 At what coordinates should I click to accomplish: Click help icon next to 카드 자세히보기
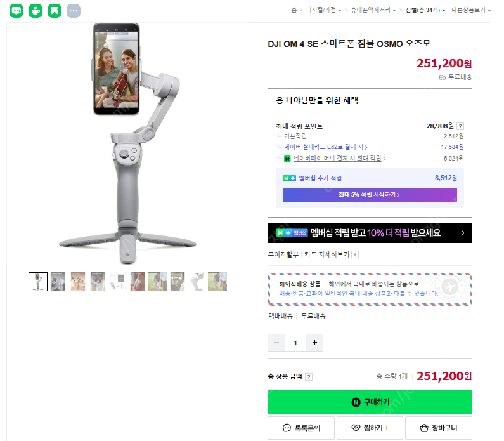tap(355, 254)
